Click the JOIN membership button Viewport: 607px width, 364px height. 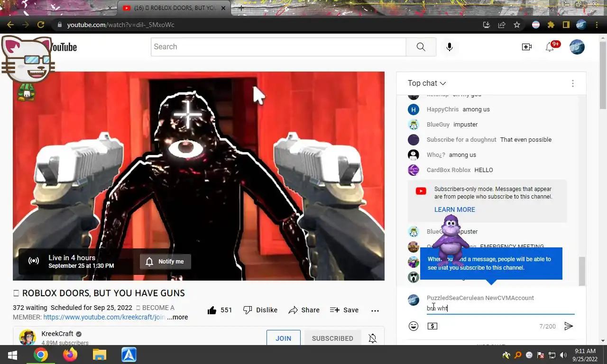[x=284, y=338]
